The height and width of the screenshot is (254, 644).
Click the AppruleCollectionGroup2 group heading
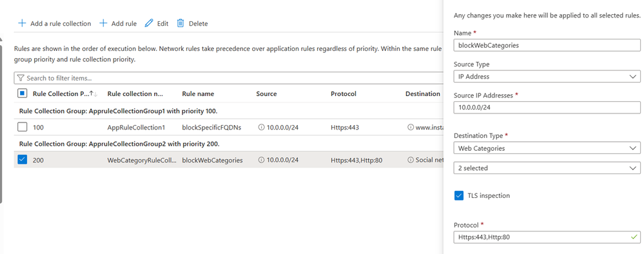pyautogui.click(x=119, y=144)
